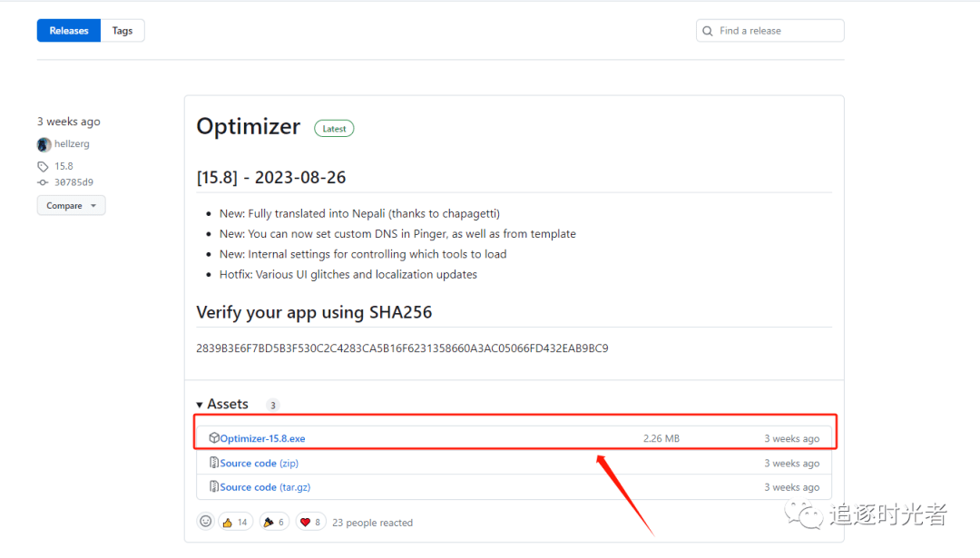Open the hellzerg avatar image
The image size is (980, 558).
(44, 144)
